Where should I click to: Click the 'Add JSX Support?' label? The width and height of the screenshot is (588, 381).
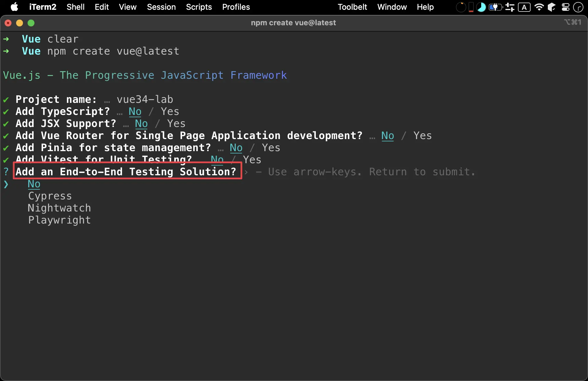tap(66, 124)
